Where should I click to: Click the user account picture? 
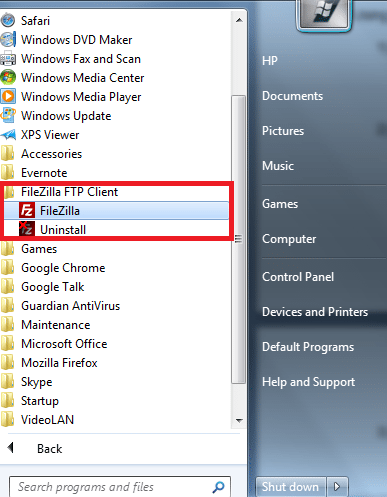tap(324, 14)
